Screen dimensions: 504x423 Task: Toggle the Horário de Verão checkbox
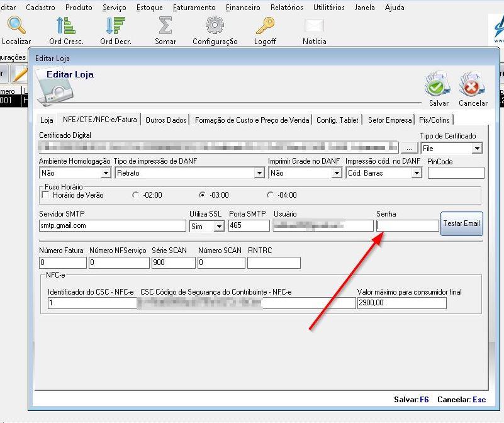[45, 195]
